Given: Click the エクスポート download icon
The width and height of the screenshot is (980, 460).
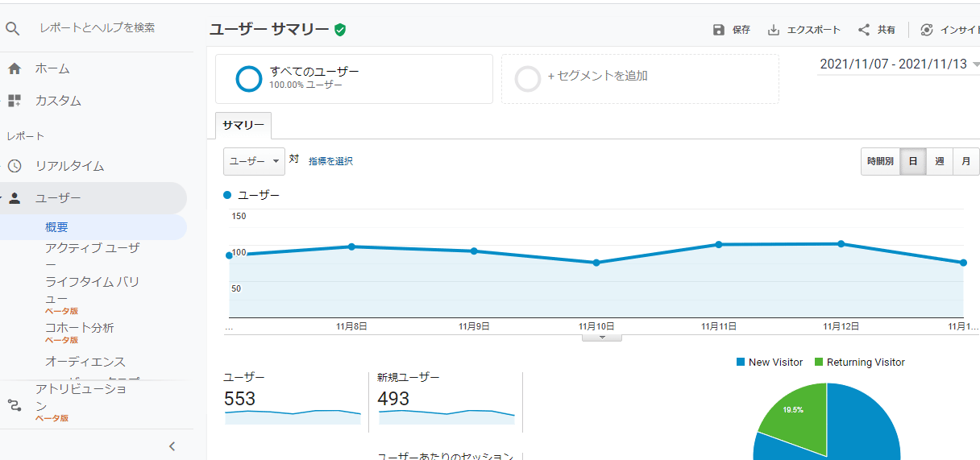Looking at the screenshot, I should 774,30.
